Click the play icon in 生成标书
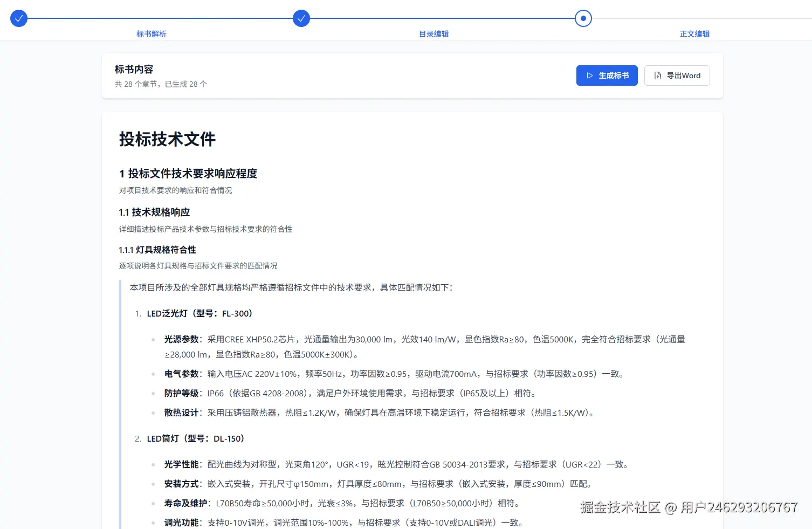This screenshot has width=812, height=529. [590, 75]
